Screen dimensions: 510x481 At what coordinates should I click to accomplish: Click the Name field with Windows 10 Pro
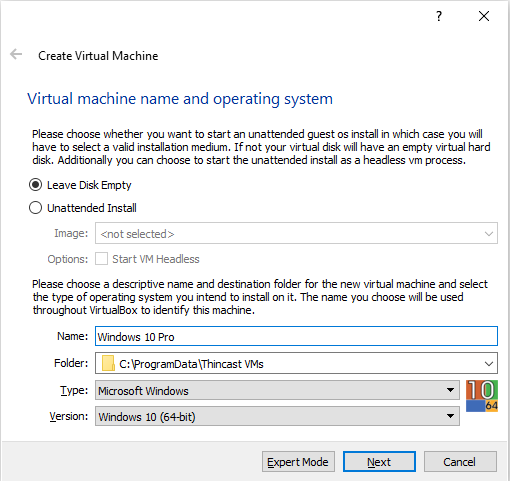(296, 336)
